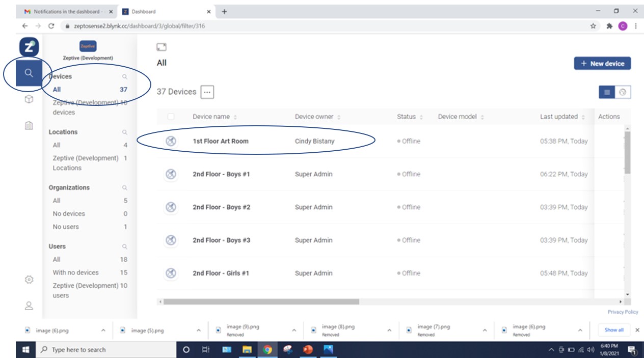Switch to map view icon

pos(623,92)
